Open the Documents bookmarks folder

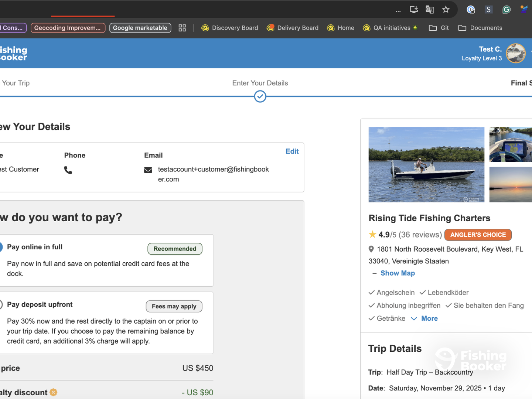[x=480, y=28]
